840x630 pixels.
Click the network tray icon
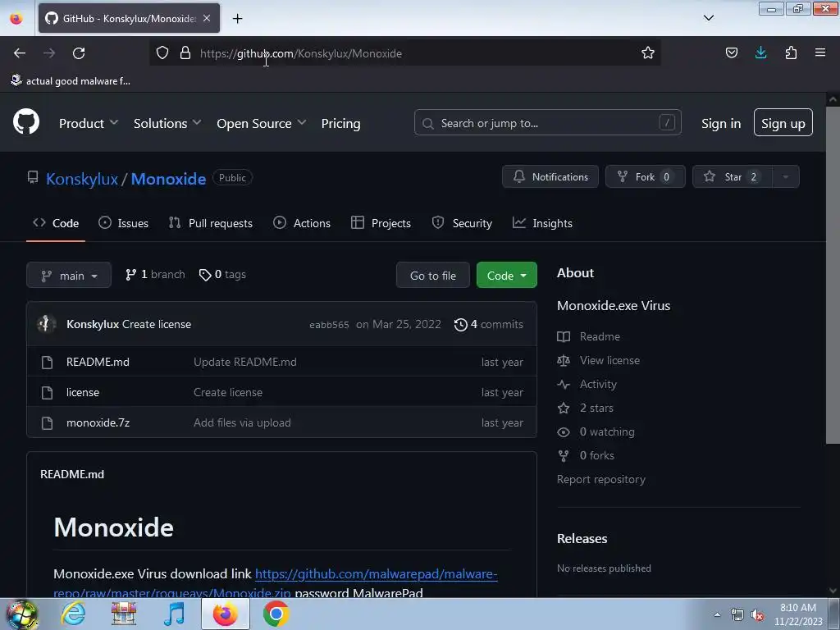(737, 615)
